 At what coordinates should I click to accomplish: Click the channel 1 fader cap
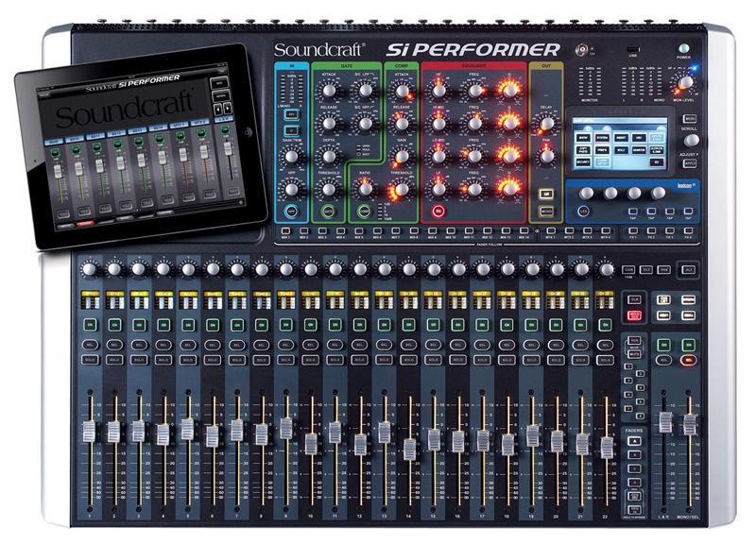tap(89, 432)
